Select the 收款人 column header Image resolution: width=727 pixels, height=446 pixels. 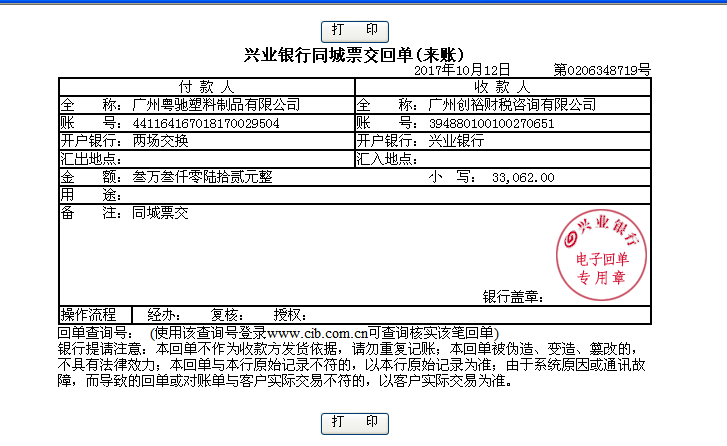[502, 87]
